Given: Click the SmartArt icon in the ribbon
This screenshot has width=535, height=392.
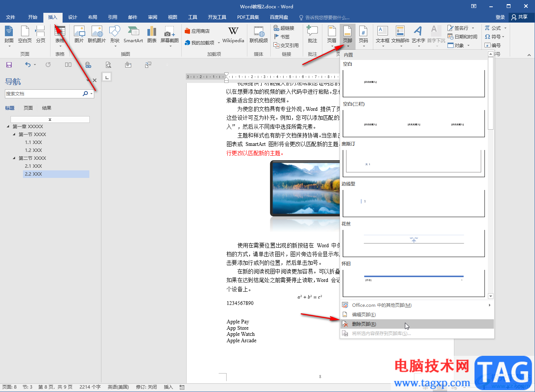Looking at the screenshot, I should tap(133, 34).
